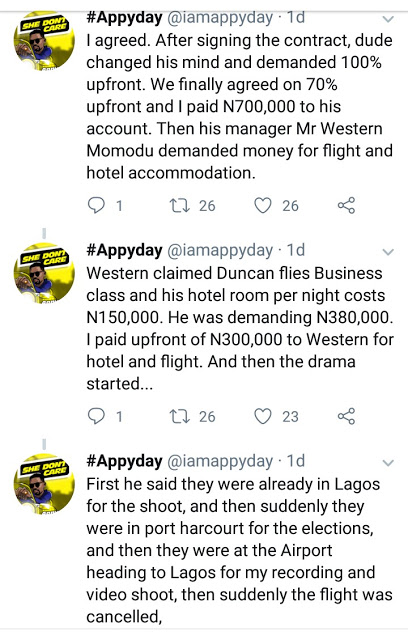Open the avatar beside the Lagos shoot tweet
The height and width of the screenshot is (640, 408).
tap(44, 484)
